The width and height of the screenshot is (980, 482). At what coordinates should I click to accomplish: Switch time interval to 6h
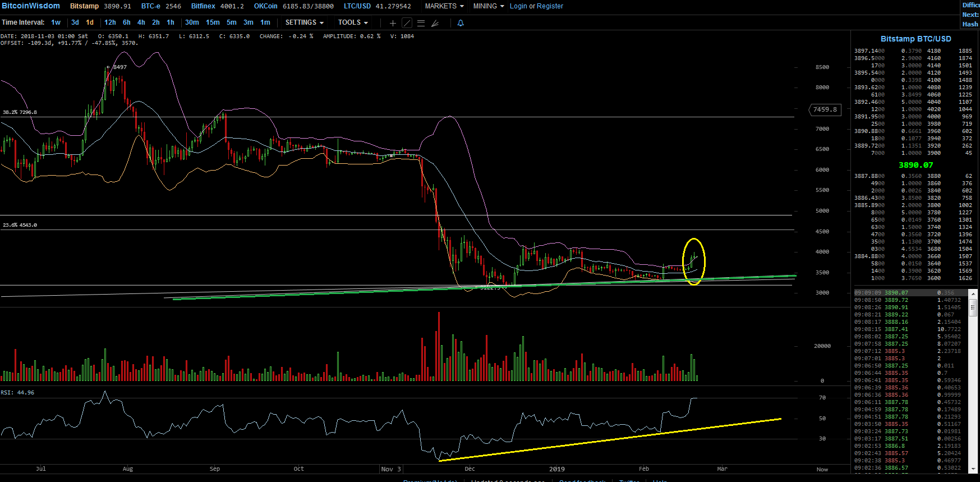point(127,22)
